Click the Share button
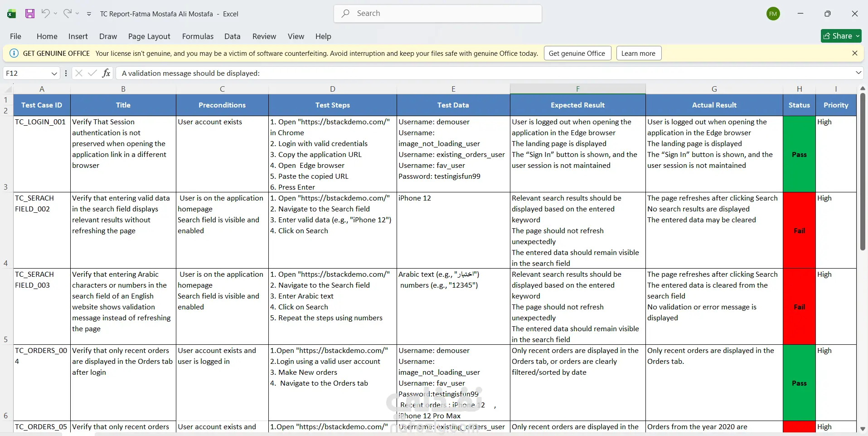 841,36
